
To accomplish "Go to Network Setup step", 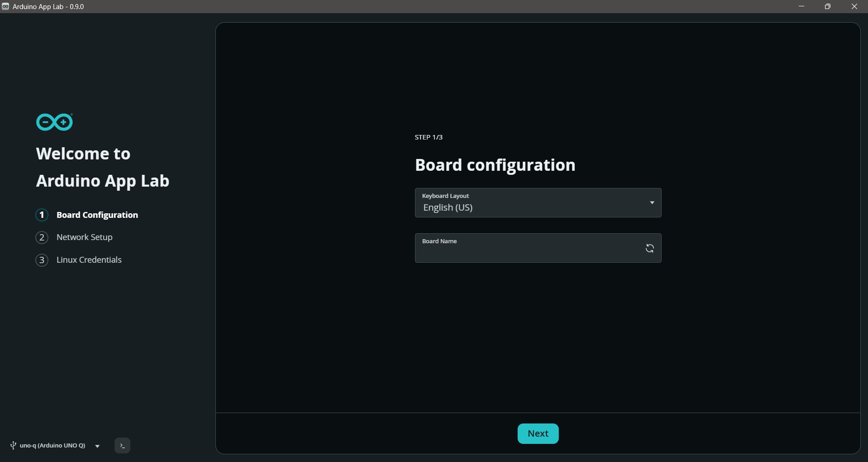I will point(74,237).
